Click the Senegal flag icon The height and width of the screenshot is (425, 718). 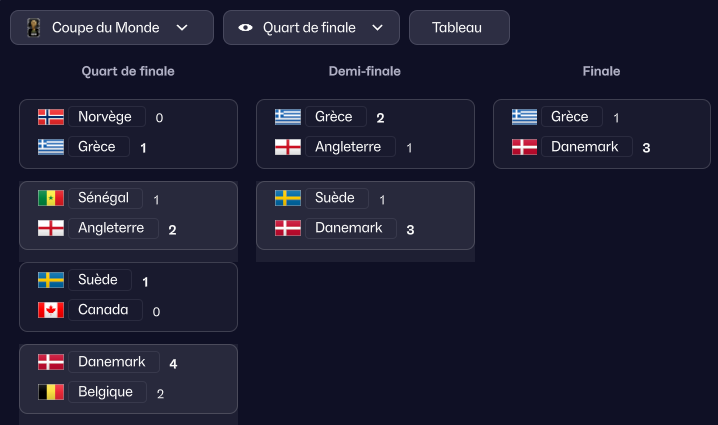tap(51, 198)
